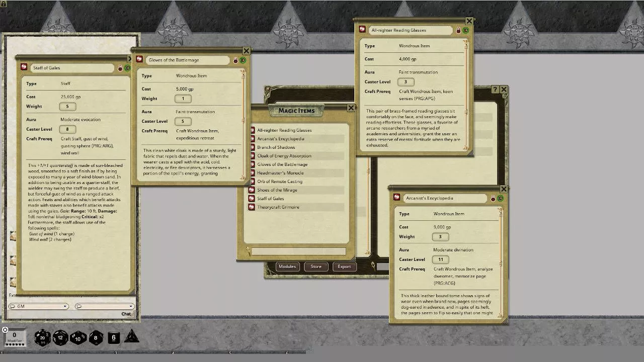
Task: Toggle ID status on Staff of Gales
Action: (127, 68)
